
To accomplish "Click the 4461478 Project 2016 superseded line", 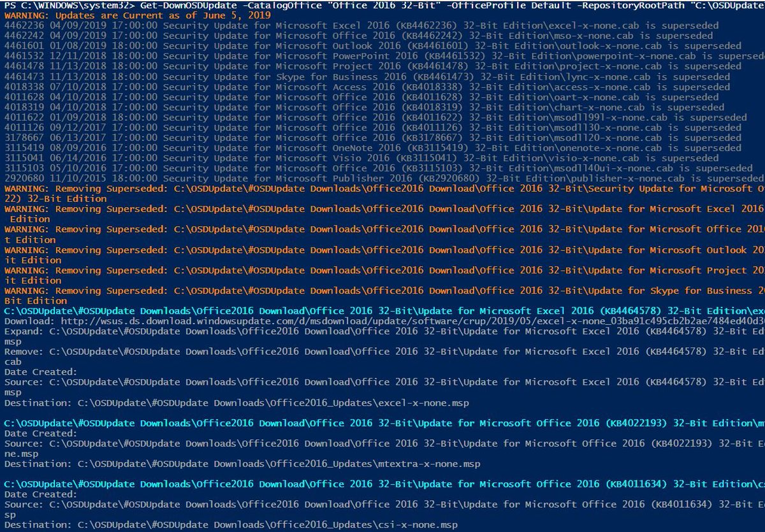I will coord(372,66).
